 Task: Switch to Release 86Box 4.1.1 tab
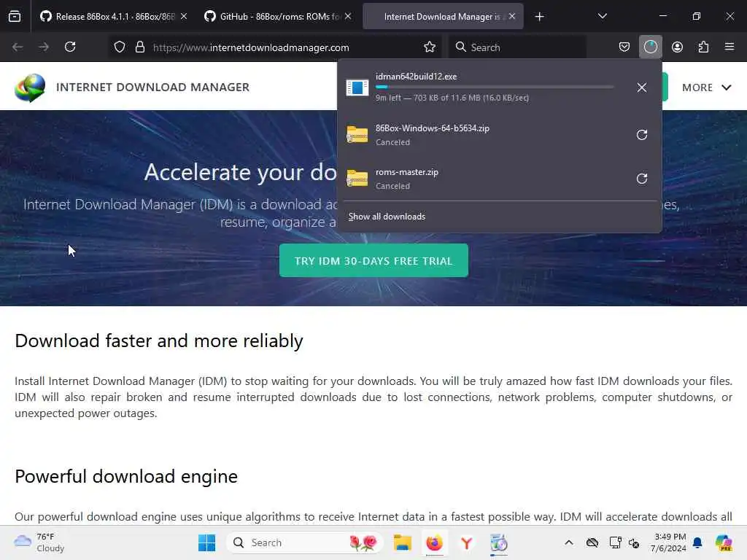[x=113, y=17]
